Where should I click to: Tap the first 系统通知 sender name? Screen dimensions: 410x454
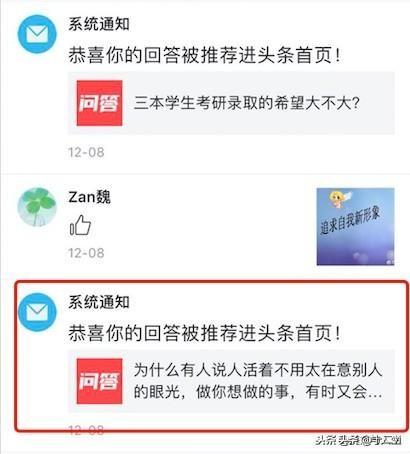99,24
